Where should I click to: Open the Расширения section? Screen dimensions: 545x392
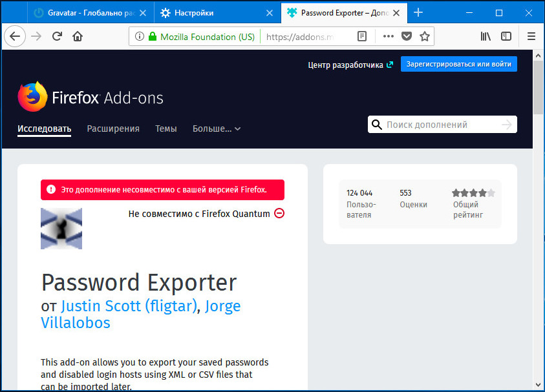(x=113, y=129)
